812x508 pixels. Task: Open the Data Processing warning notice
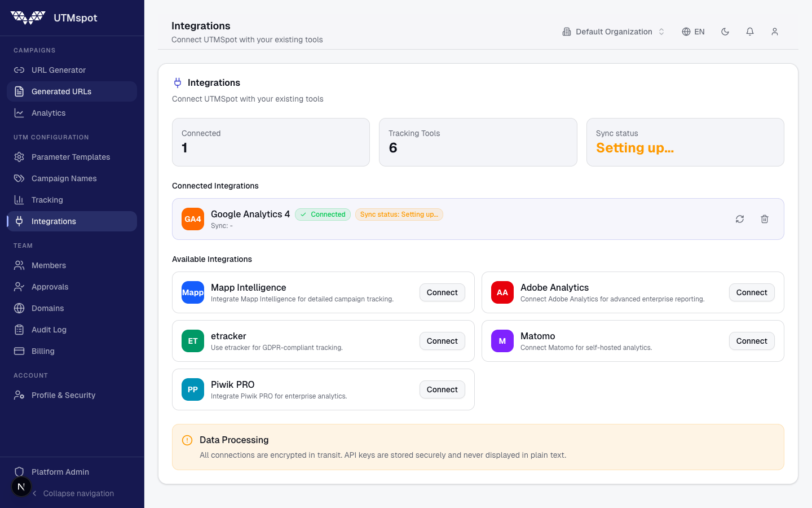point(478,447)
